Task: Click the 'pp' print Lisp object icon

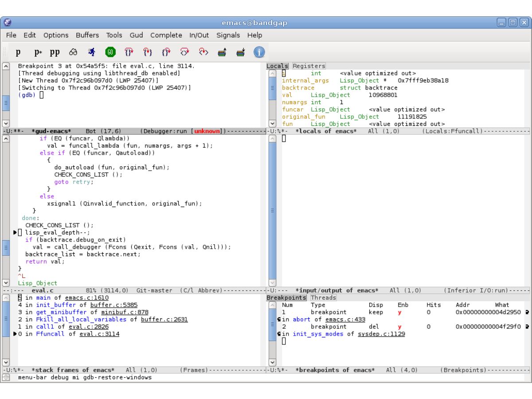Action: click(55, 53)
